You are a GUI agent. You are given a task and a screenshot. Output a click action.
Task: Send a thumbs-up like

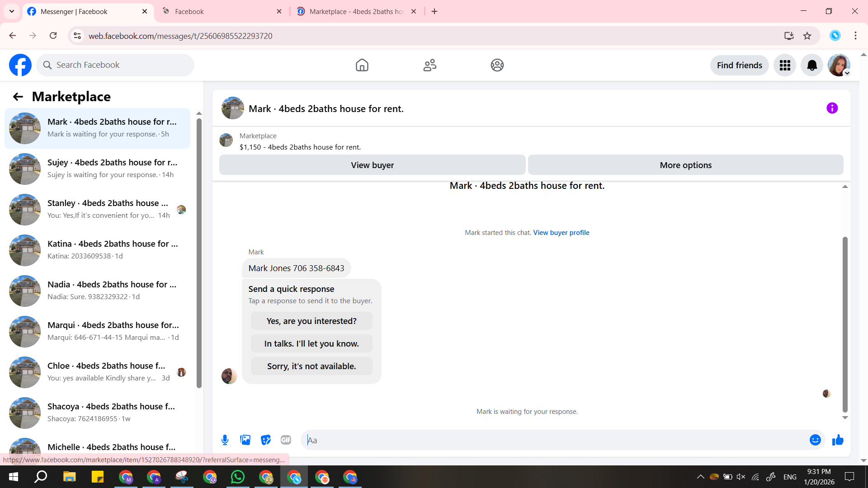(x=838, y=440)
